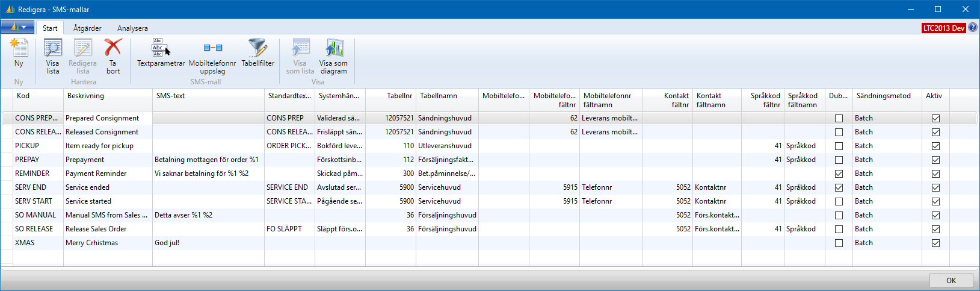980x291 pixels.
Task: Select the SERV END code cell
Action: tap(38, 187)
